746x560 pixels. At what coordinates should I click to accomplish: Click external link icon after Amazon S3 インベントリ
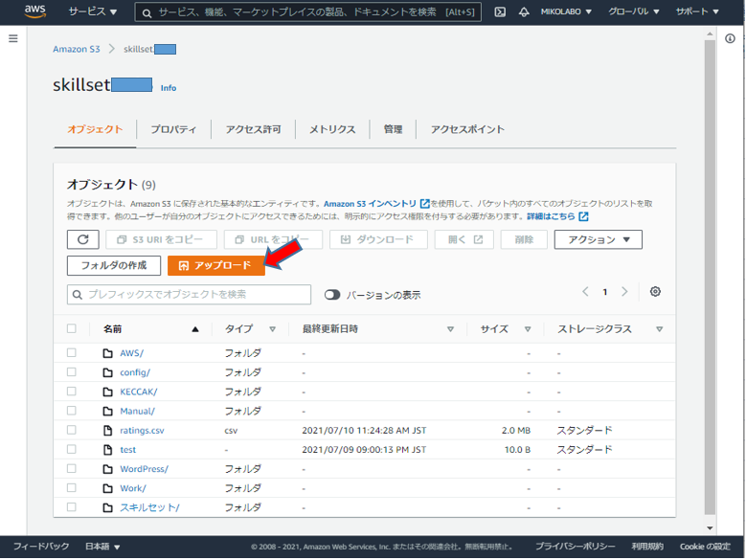pyautogui.click(x=425, y=204)
